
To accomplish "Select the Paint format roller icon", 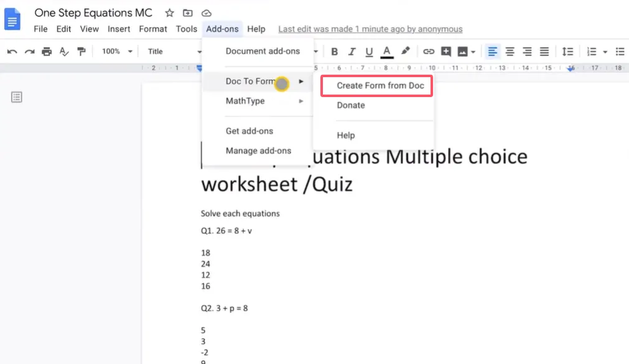I will 81,52.
